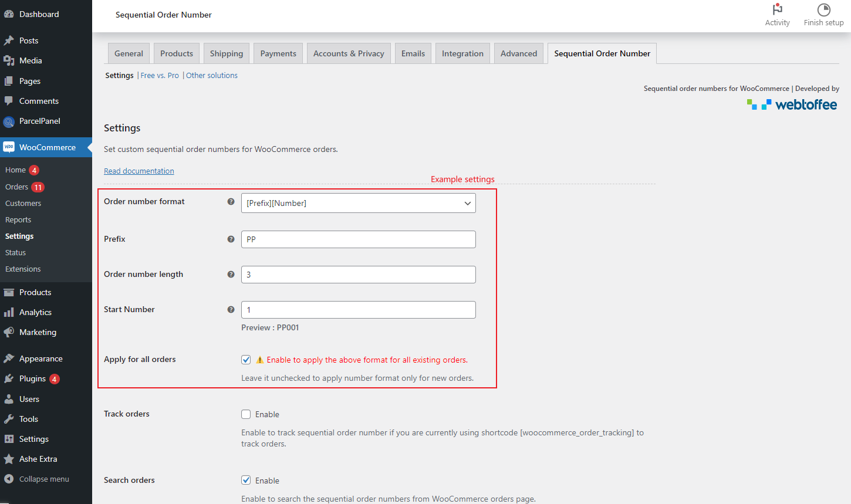Open WooCommerce Home submenu item
The image size is (851, 504).
[15, 170]
